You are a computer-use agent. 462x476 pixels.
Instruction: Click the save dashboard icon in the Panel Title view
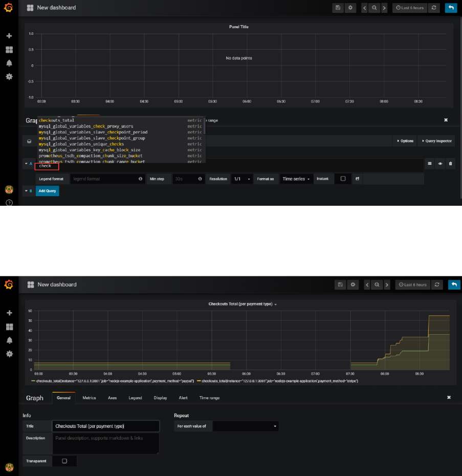coord(338,8)
